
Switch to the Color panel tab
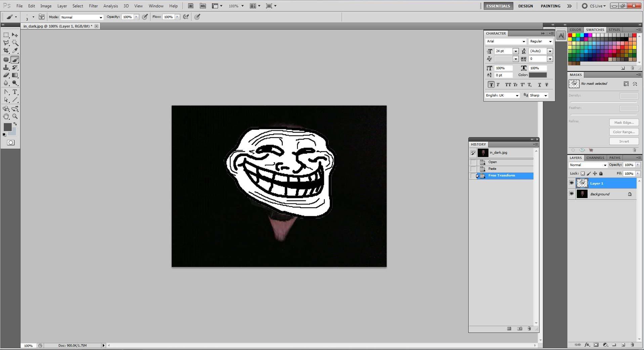[575, 30]
